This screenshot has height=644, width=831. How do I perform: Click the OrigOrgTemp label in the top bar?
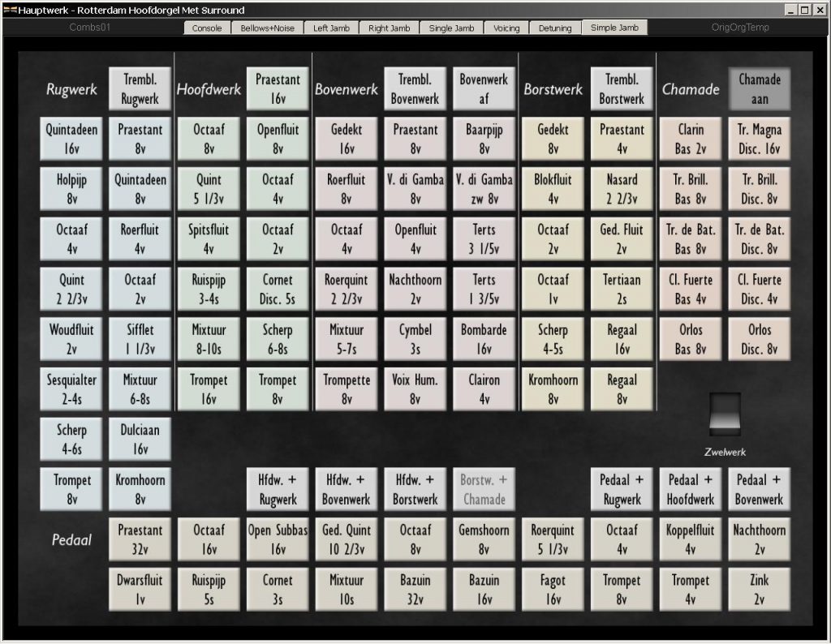coord(740,28)
